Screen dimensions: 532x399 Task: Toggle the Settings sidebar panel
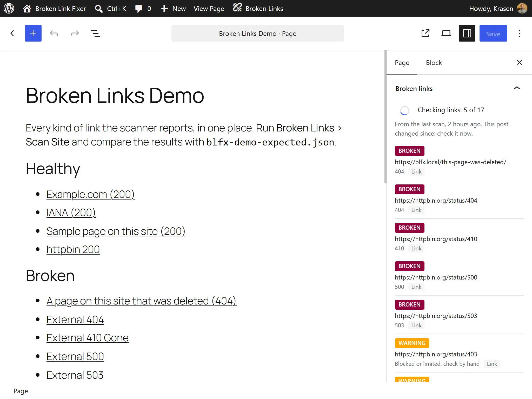[x=467, y=33]
